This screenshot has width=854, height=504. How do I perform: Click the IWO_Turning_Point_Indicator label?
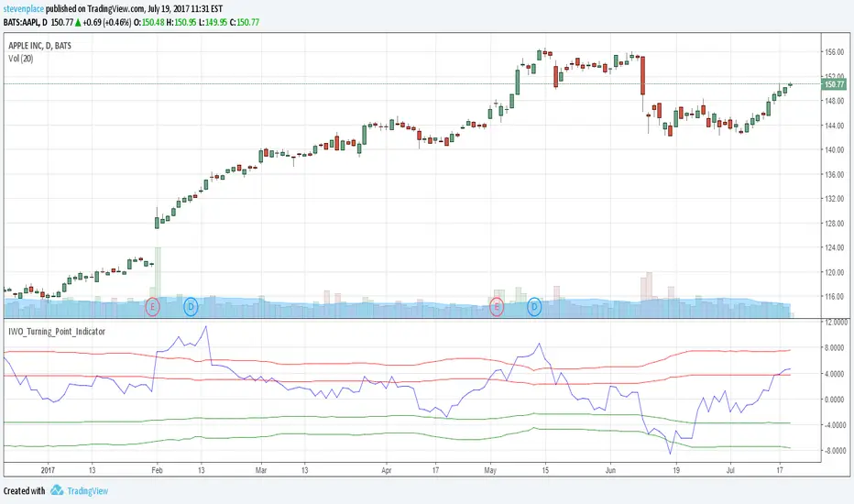tap(57, 332)
